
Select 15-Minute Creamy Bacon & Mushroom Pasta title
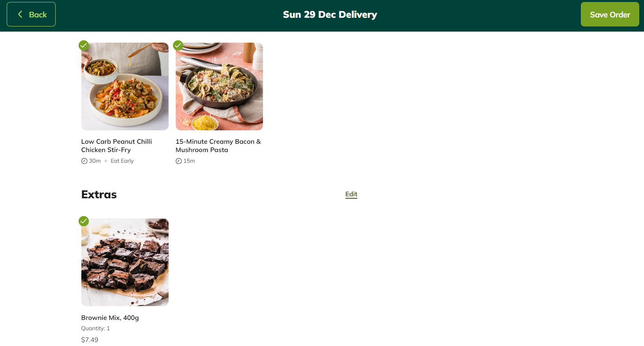click(218, 145)
